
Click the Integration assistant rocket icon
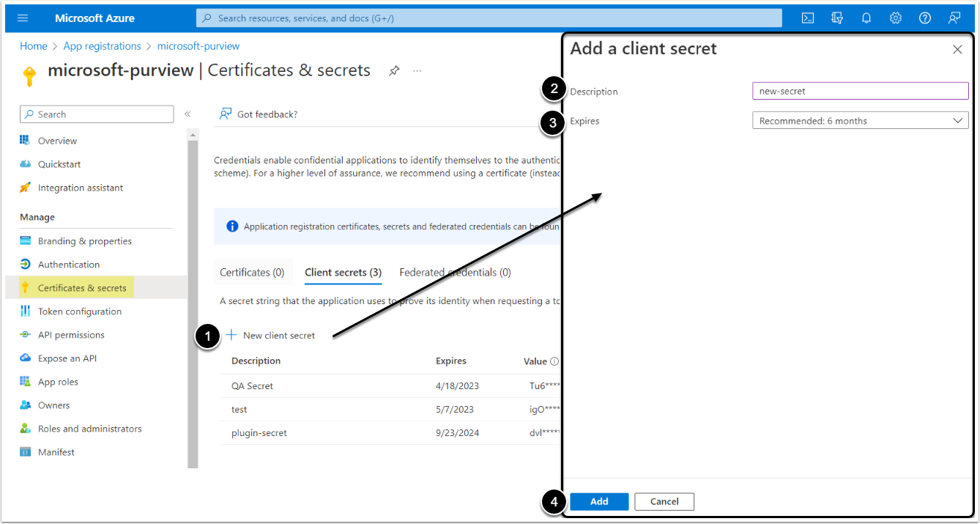coord(25,188)
